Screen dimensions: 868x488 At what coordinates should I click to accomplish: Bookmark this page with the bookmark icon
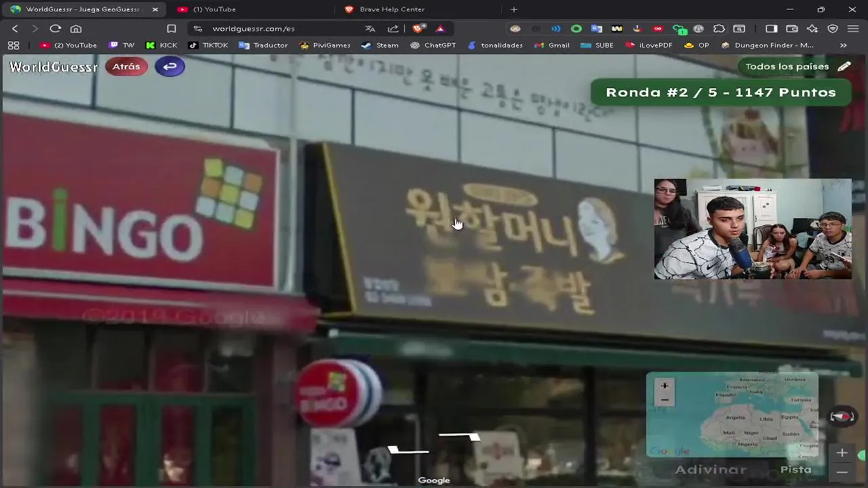(x=172, y=28)
